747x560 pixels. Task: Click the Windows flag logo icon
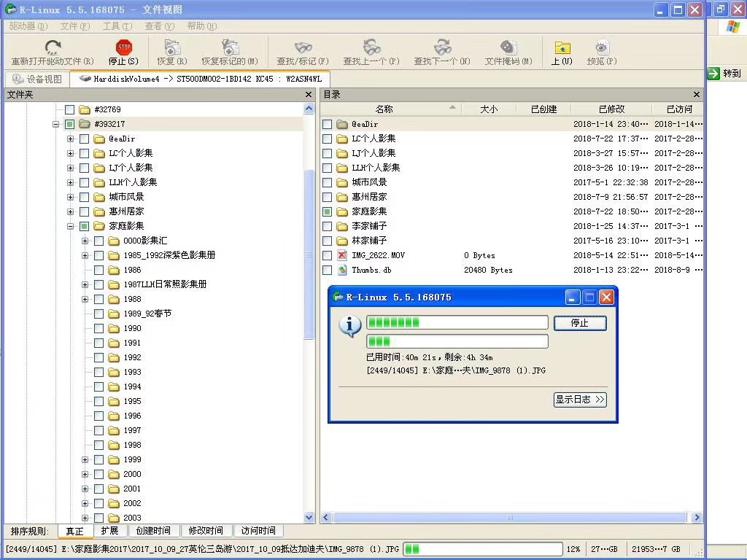[733, 27]
